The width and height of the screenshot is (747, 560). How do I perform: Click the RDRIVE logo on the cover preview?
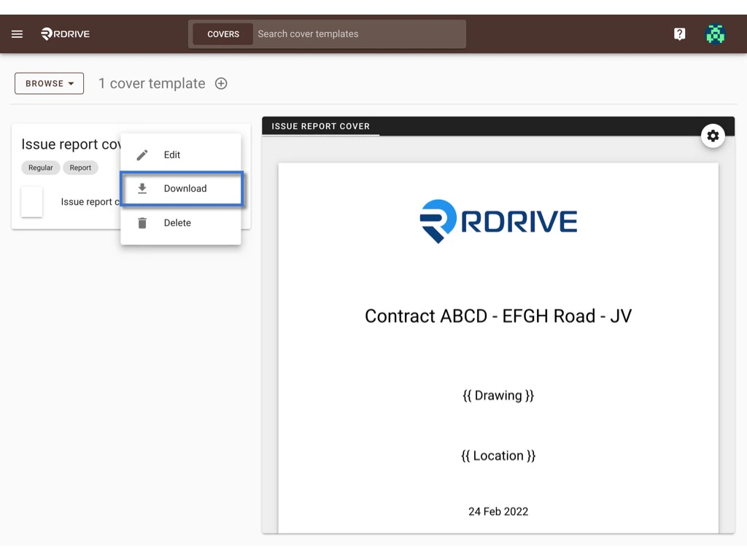click(x=498, y=222)
